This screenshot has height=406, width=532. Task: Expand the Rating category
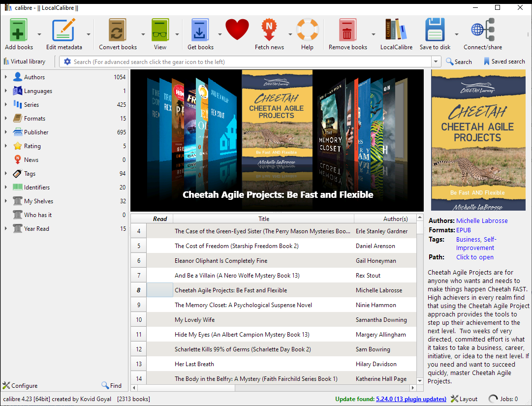click(x=6, y=146)
